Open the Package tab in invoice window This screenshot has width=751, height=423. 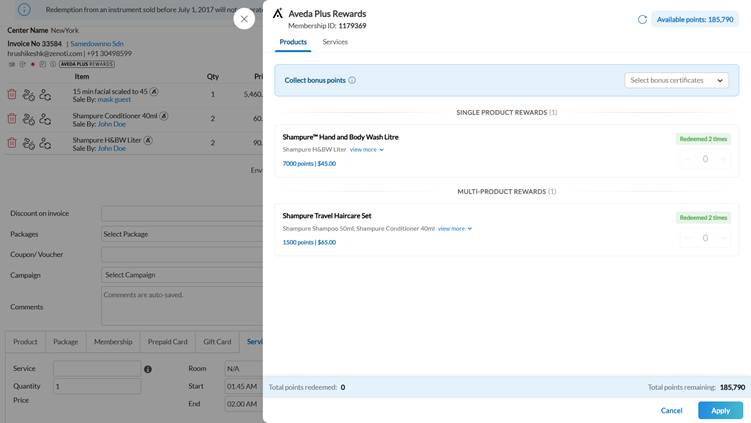(x=66, y=342)
